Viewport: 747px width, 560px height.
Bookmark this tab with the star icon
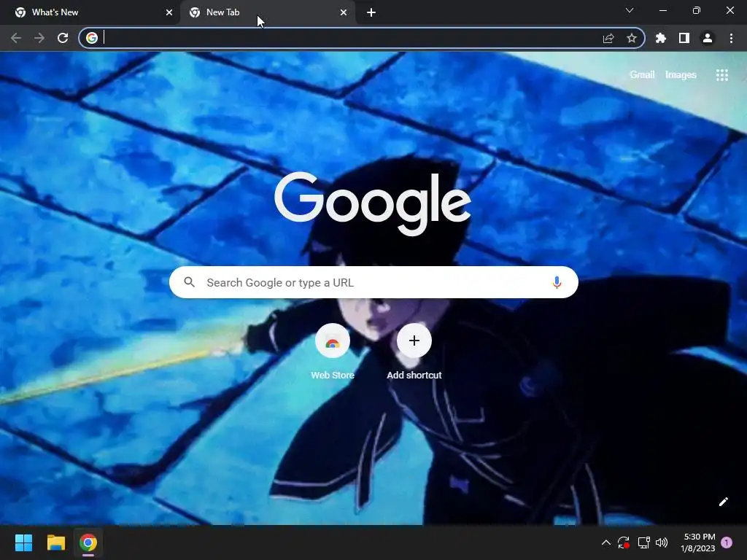[x=632, y=38]
